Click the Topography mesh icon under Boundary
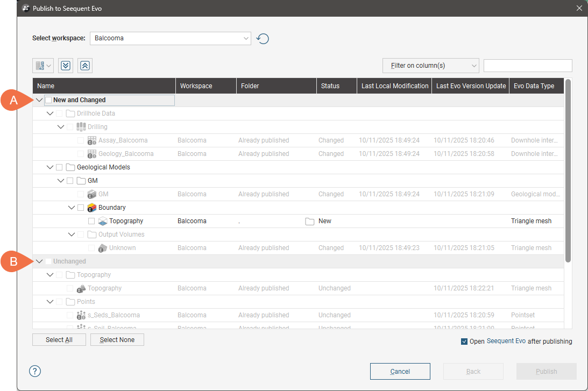 coord(102,221)
